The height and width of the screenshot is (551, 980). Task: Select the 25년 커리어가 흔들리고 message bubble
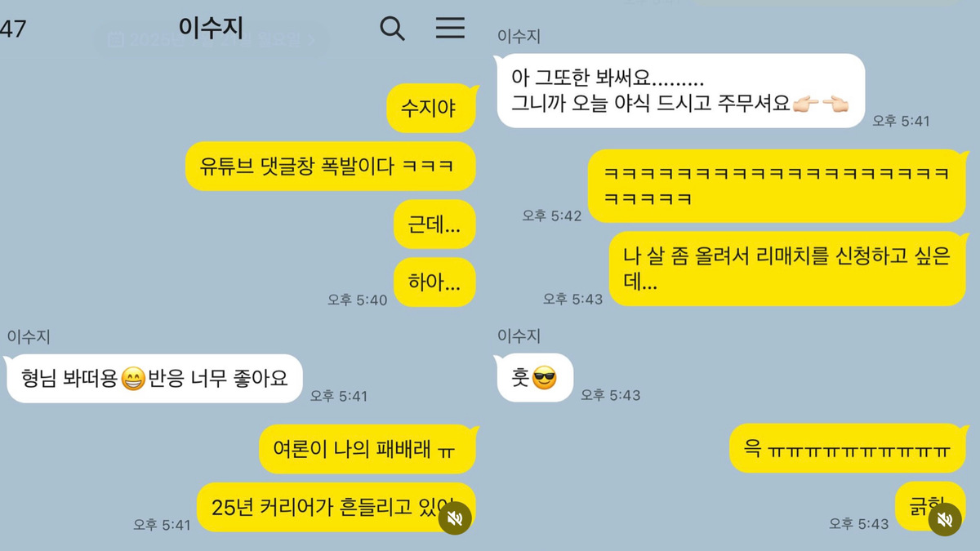point(336,507)
